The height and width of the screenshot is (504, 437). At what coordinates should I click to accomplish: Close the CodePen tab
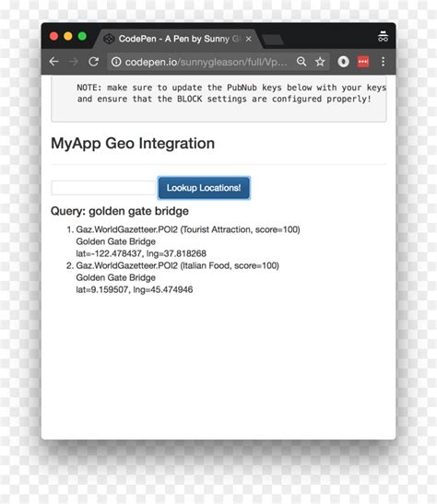(x=249, y=39)
